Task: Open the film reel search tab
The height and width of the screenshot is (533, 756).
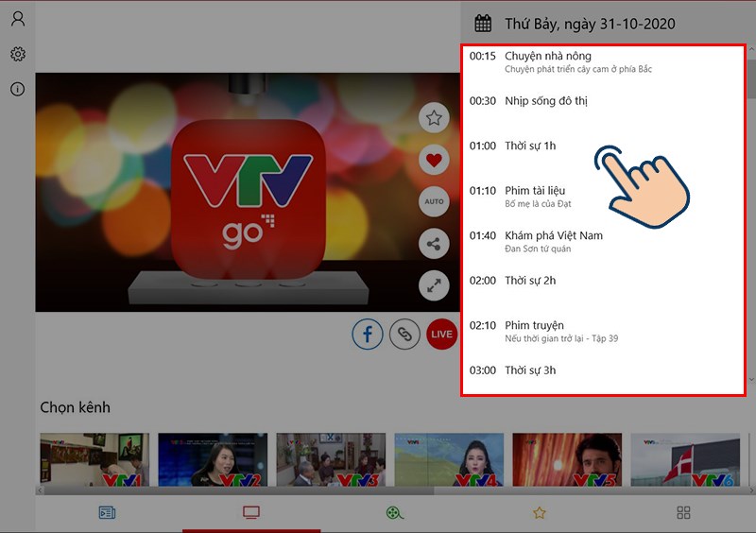Action: pos(395,513)
